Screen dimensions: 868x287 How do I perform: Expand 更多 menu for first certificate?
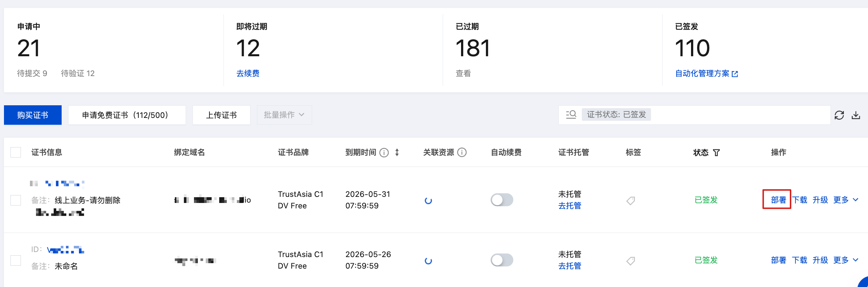tap(846, 200)
